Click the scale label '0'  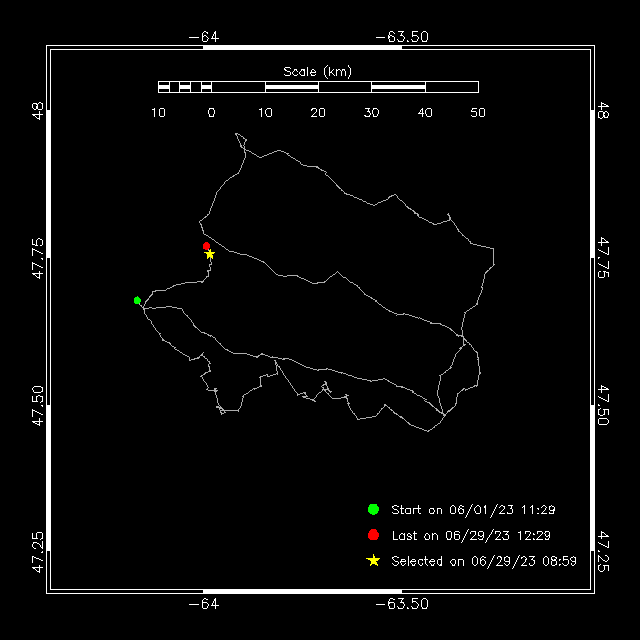211,113
